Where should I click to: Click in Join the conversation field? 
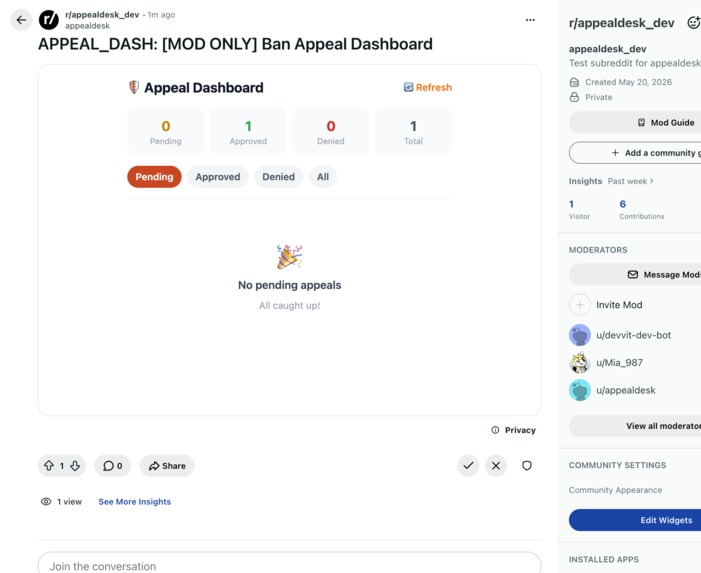(x=289, y=563)
